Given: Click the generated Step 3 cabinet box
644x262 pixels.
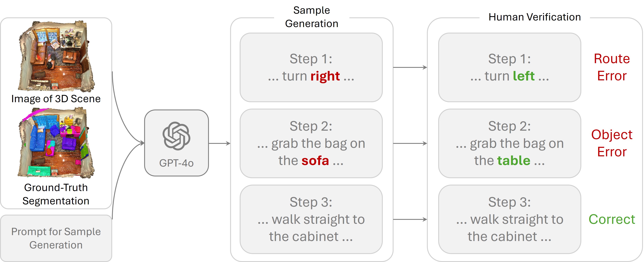Looking at the screenshot, I should [311, 219].
